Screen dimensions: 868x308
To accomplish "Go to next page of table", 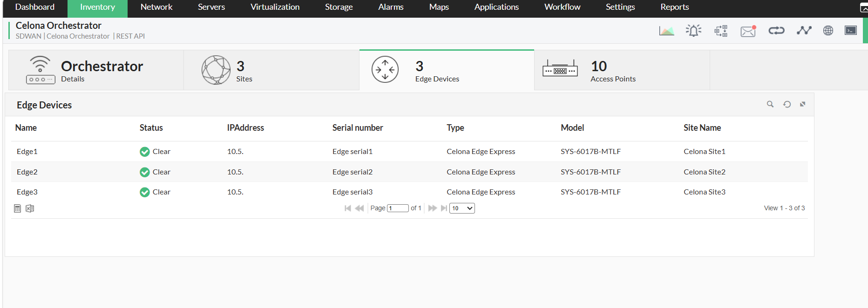I will pos(433,208).
